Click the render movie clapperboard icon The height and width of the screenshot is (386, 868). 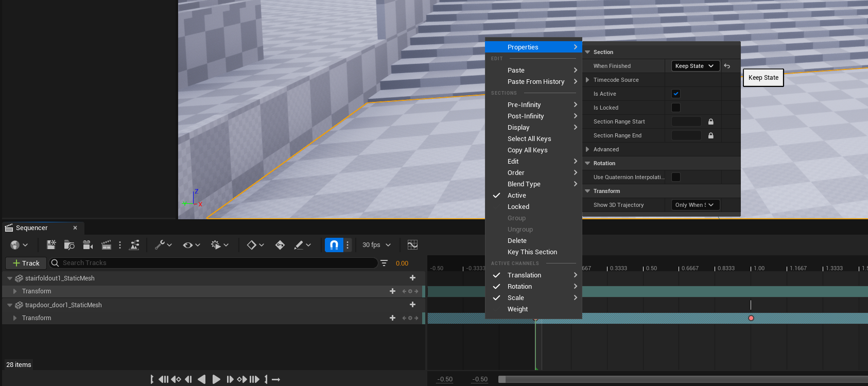click(x=106, y=245)
